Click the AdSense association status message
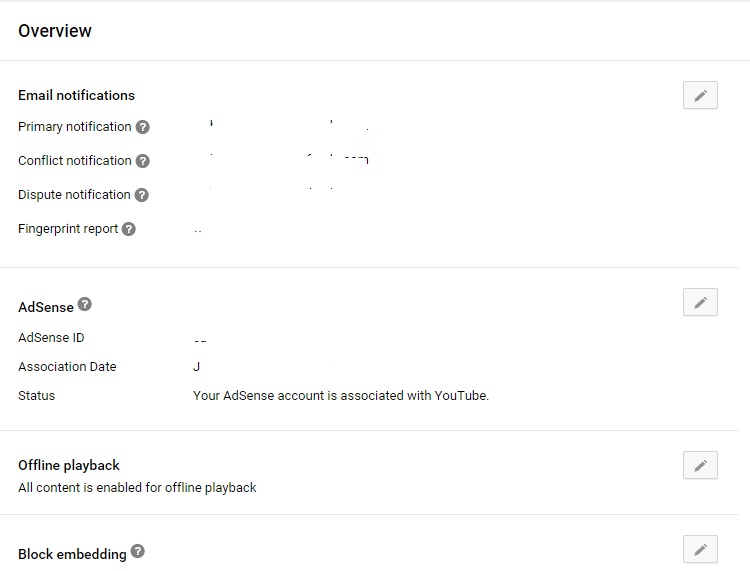750x571 pixels. click(341, 395)
